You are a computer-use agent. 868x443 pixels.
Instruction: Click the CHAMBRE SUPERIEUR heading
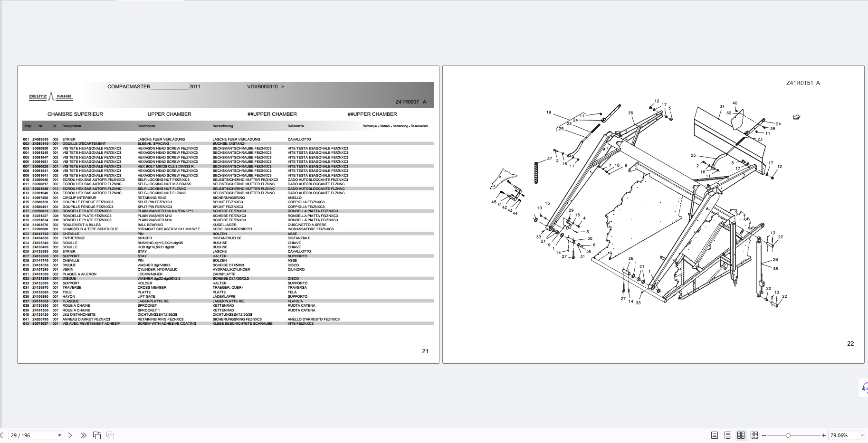75,114
